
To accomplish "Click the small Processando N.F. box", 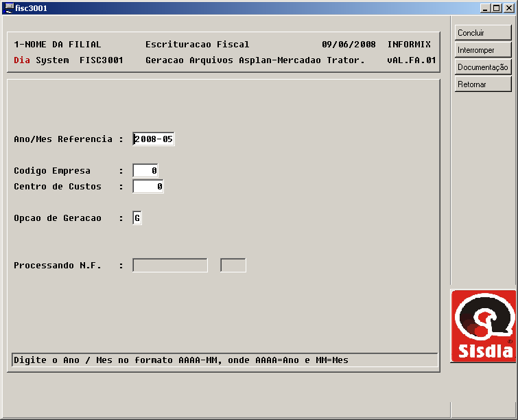I will (233, 266).
